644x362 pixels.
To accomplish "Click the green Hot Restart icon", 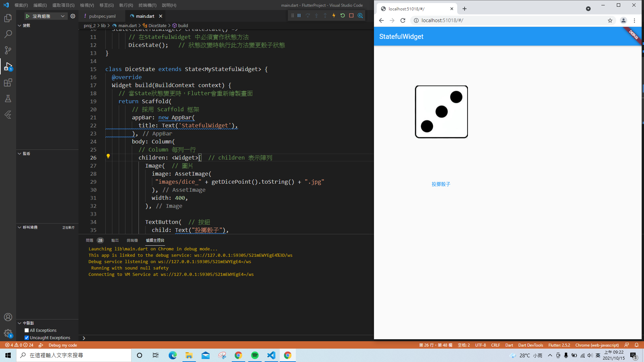I will [342, 15].
